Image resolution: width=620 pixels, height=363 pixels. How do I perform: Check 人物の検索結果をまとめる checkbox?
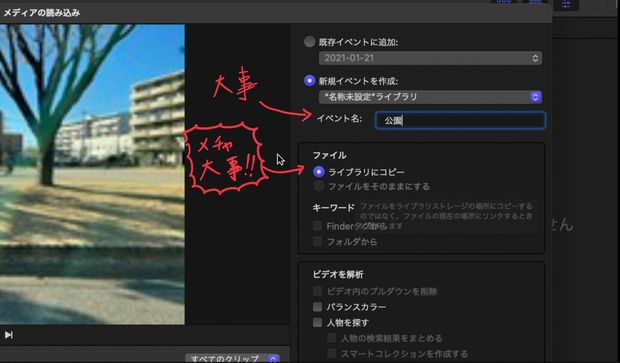tap(331, 338)
